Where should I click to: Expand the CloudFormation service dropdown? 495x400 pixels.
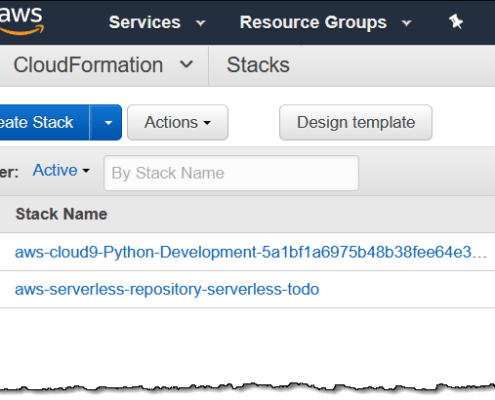103,65
